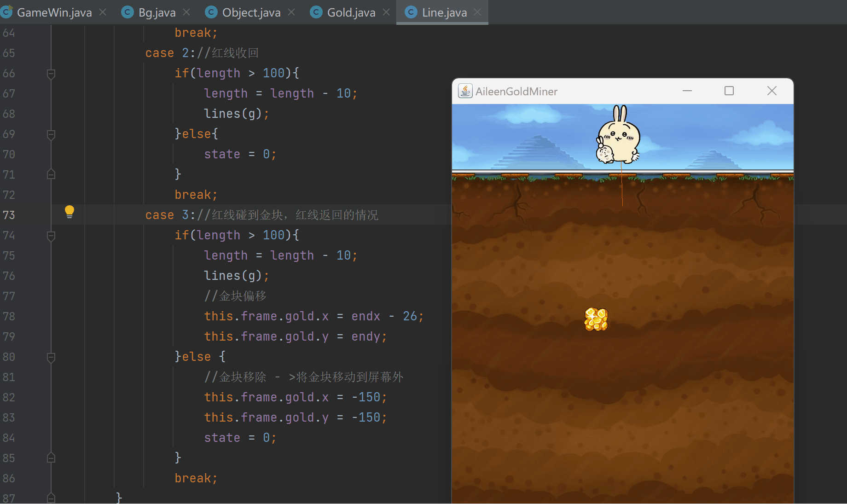Click 'this.frame.gold.x = endx - 26;' on line 78
Viewport: 847px width, 504px height.
(314, 316)
